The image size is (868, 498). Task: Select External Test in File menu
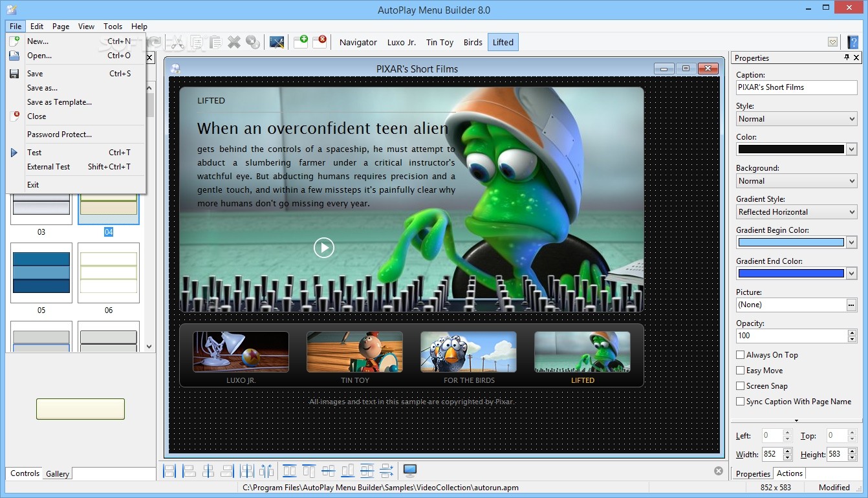pyautogui.click(x=76, y=167)
